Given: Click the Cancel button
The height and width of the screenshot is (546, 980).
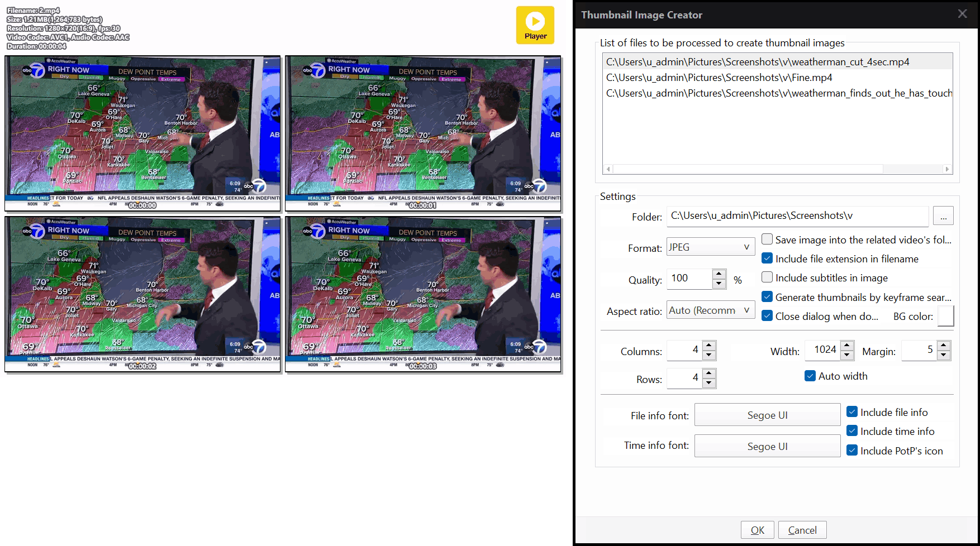Looking at the screenshot, I should click(802, 530).
